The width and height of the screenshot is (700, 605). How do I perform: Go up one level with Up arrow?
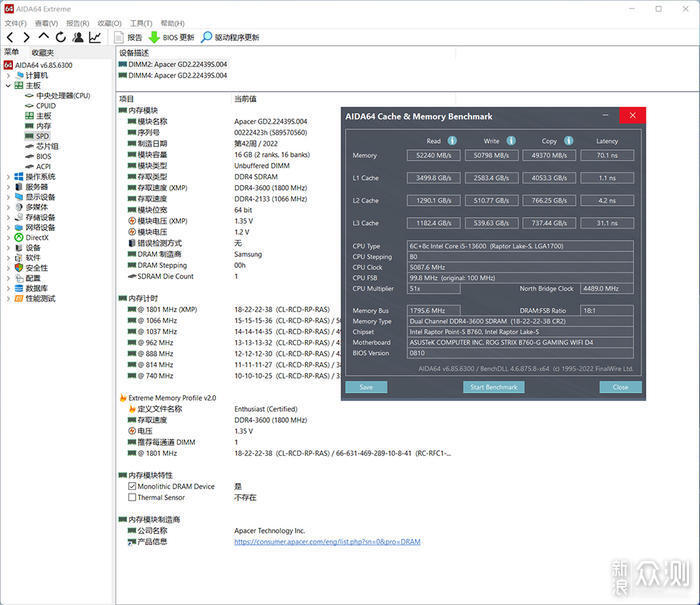[43, 36]
